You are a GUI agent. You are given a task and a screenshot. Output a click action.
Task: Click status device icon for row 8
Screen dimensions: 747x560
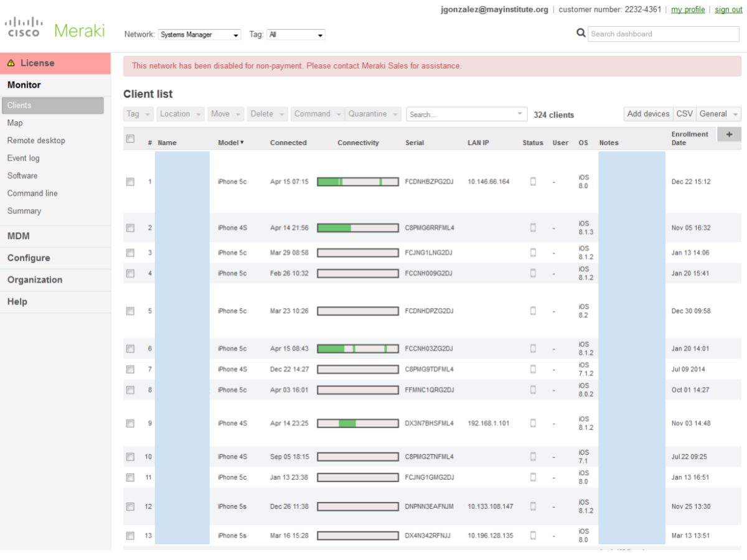533,390
